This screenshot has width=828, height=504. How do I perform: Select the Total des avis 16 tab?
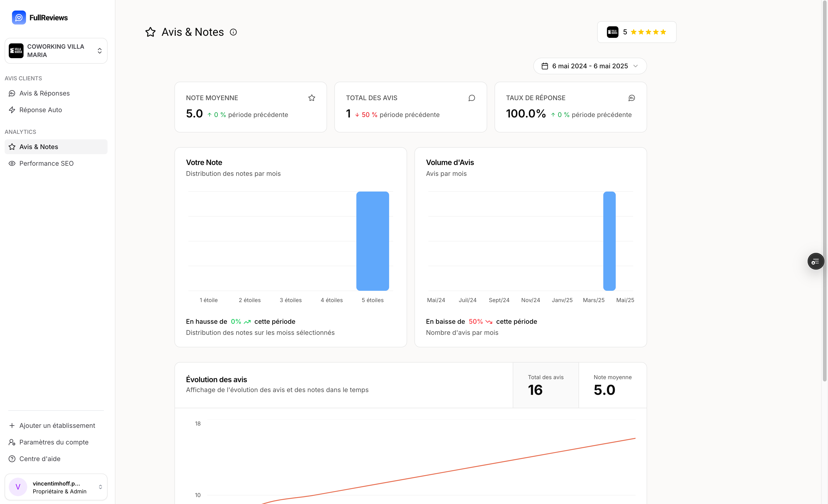click(546, 385)
